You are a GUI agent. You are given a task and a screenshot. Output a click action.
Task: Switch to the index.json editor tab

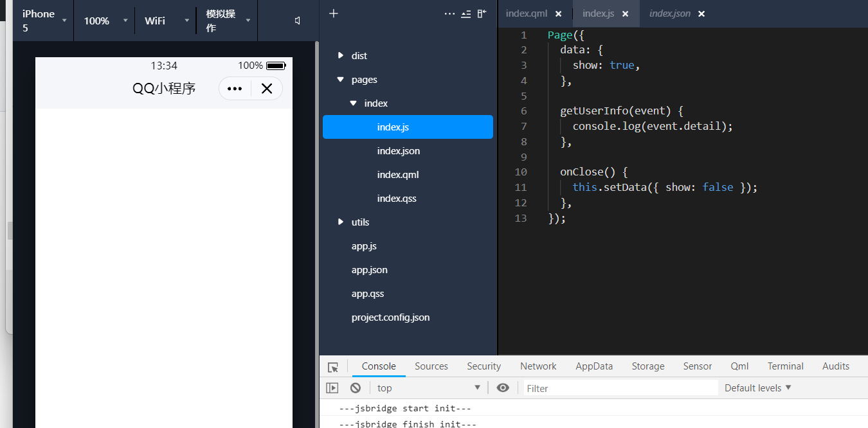(670, 13)
